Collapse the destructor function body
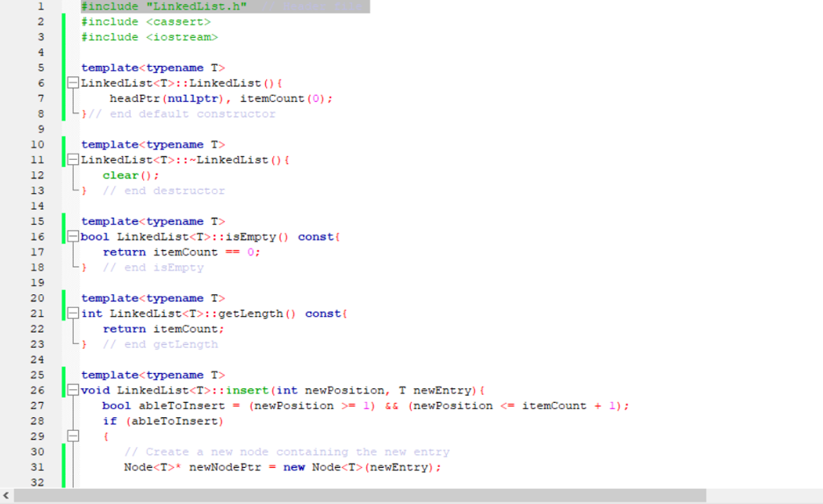This screenshot has width=823, height=504. click(72, 159)
